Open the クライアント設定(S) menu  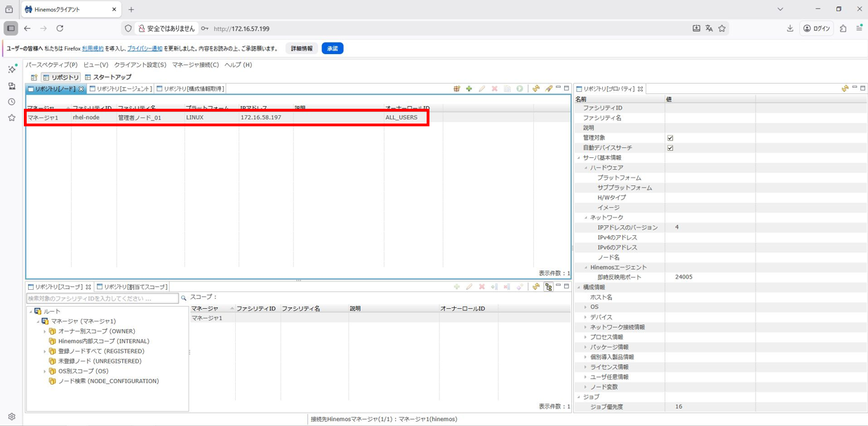pos(140,65)
